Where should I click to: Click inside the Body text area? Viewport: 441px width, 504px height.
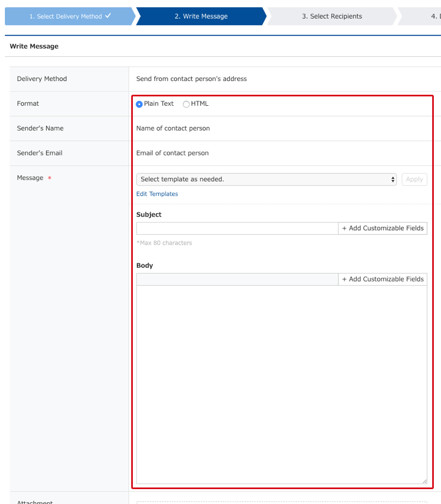point(282,384)
